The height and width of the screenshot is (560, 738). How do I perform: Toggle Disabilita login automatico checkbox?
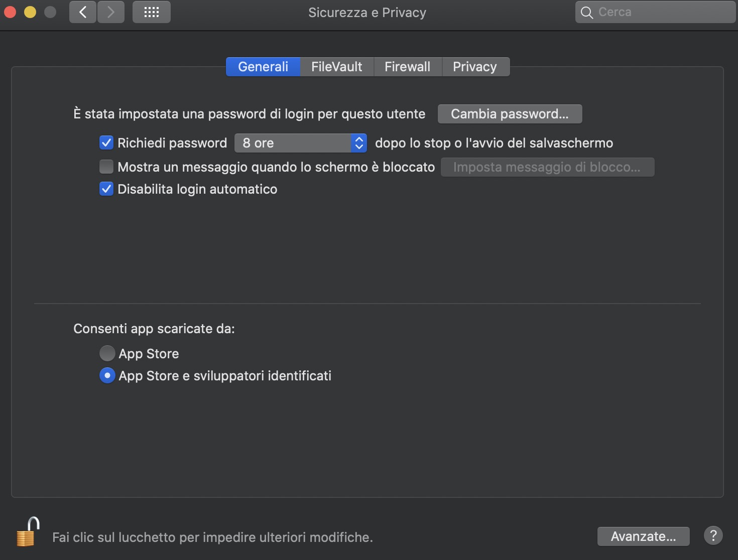coord(106,189)
